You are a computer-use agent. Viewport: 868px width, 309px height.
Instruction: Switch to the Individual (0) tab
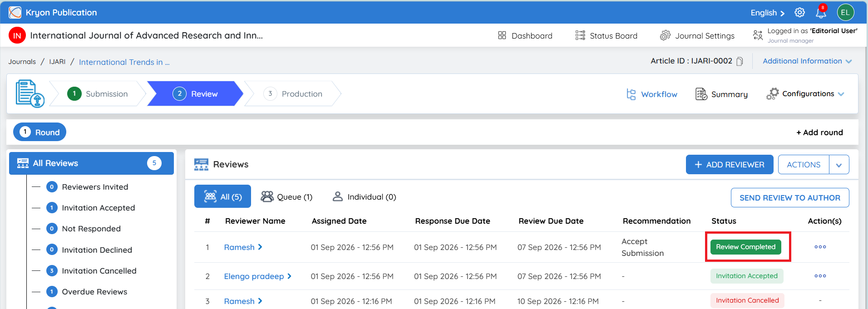(x=364, y=196)
